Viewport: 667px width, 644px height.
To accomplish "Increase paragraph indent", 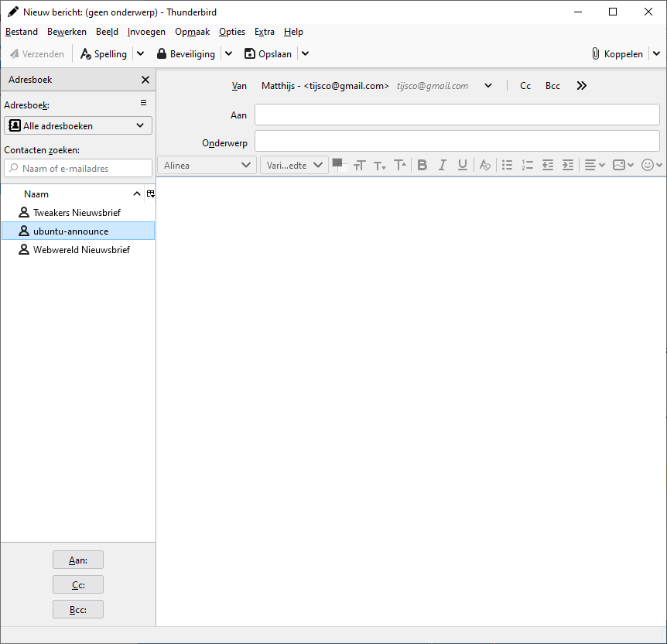I will [x=568, y=165].
